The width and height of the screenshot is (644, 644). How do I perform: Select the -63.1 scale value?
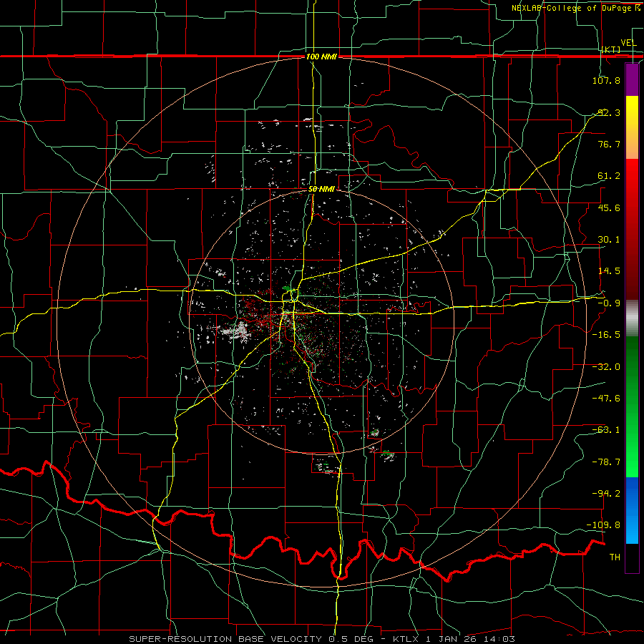click(606, 430)
